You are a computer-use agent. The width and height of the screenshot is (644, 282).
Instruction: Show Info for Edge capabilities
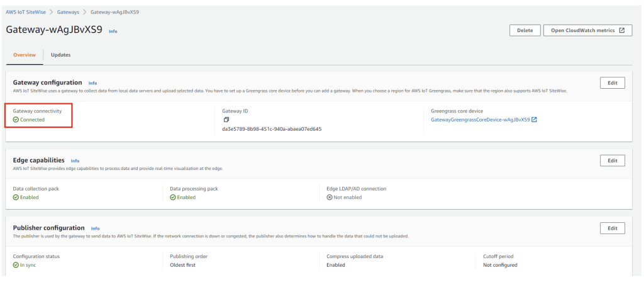(75, 161)
